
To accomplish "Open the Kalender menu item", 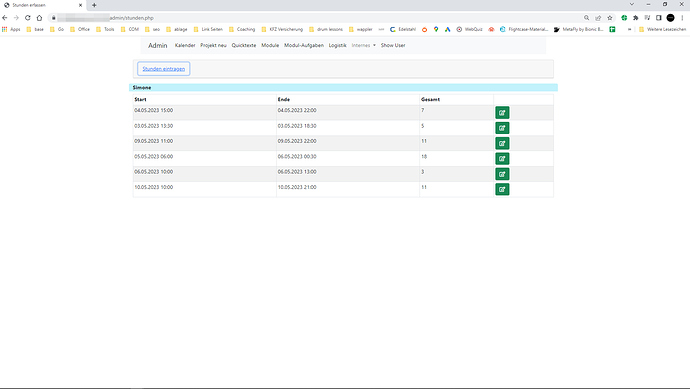I will click(185, 45).
